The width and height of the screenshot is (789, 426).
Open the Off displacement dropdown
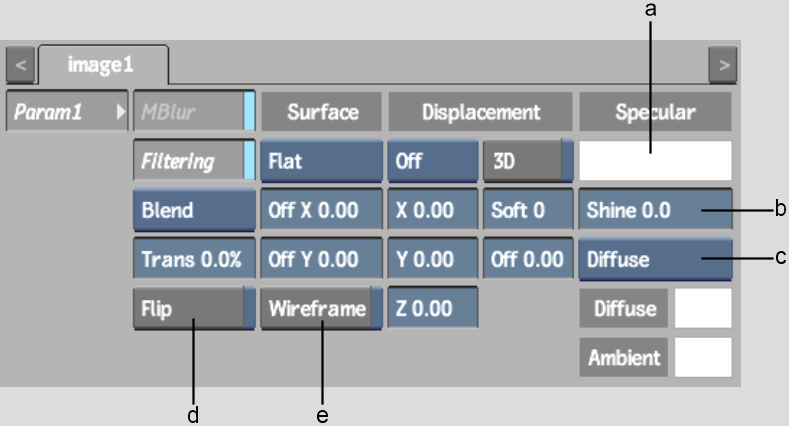432,161
